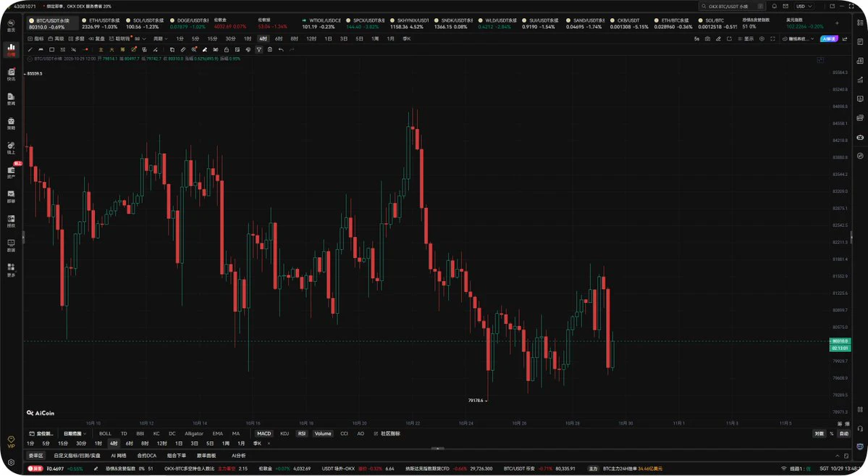Enable the KDJ indicator
The image size is (868, 476).
pos(285,433)
